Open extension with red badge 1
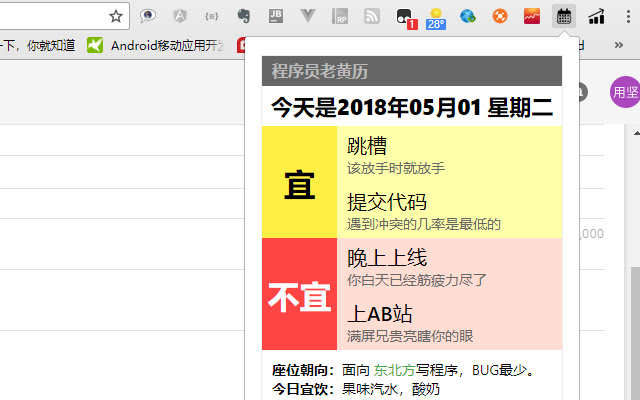The image size is (640, 400). (x=406, y=18)
